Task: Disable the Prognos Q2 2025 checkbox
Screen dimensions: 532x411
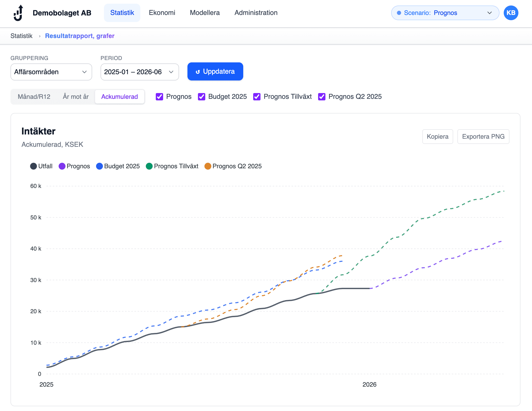Action: [322, 97]
